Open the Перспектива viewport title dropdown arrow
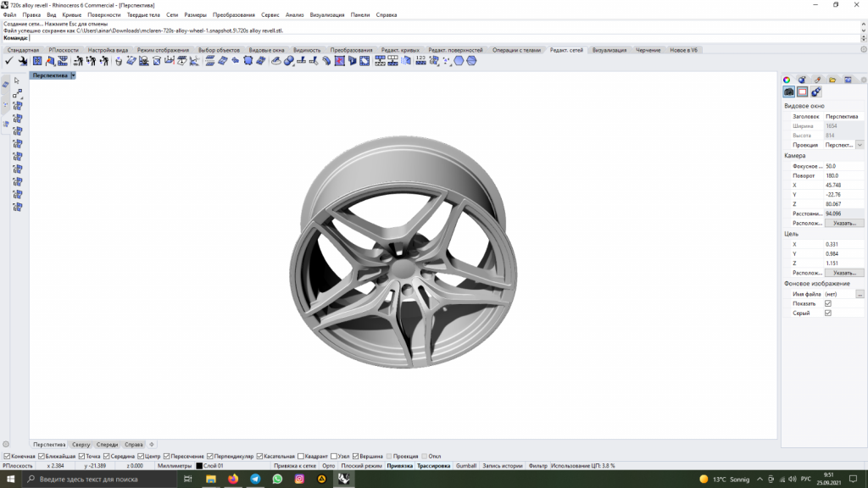This screenshot has height=488, width=868. point(74,75)
